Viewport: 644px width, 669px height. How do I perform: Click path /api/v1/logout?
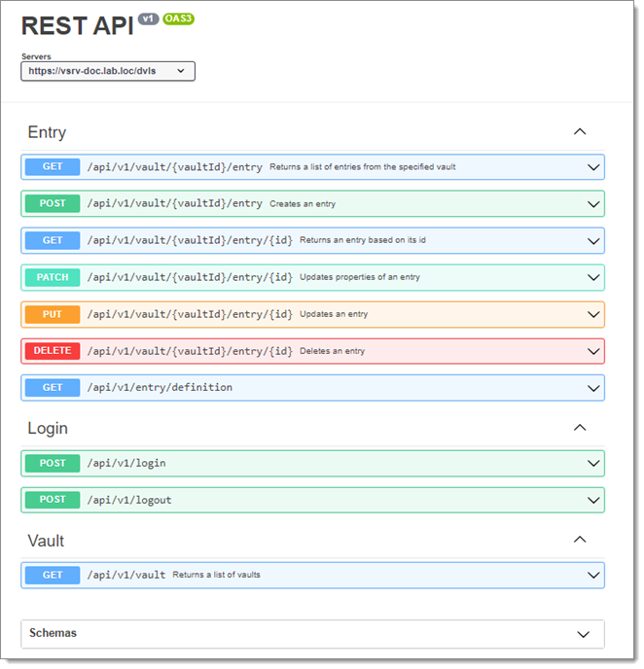(x=129, y=500)
